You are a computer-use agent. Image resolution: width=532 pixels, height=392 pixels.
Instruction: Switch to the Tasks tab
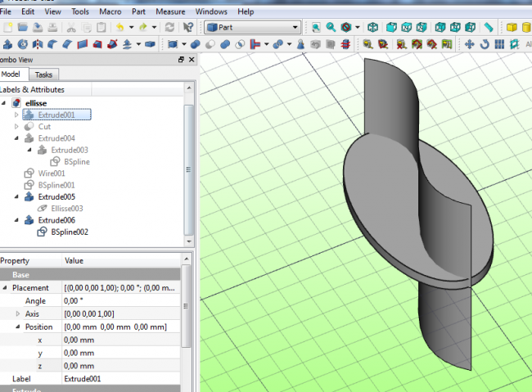pyautogui.click(x=43, y=74)
